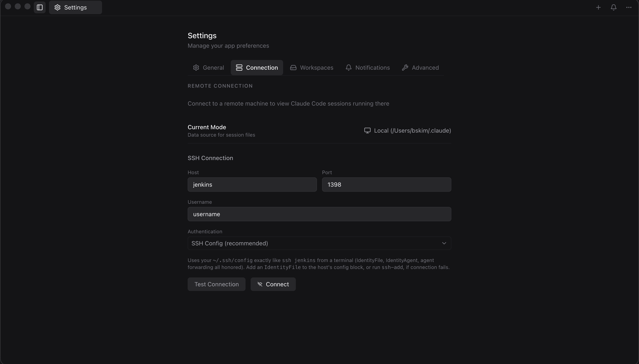Click the Settings page heading
The image size is (639, 364).
click(x=202, y=35)
